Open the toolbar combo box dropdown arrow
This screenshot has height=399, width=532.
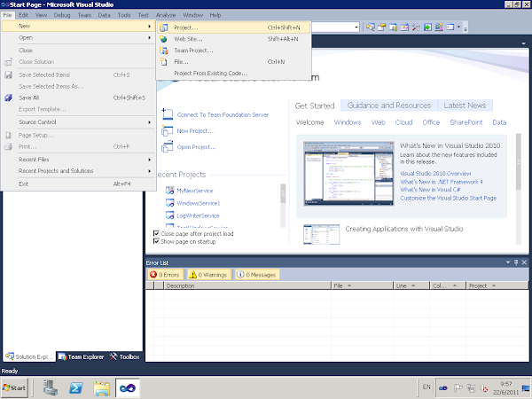click(x=356, y=27)
